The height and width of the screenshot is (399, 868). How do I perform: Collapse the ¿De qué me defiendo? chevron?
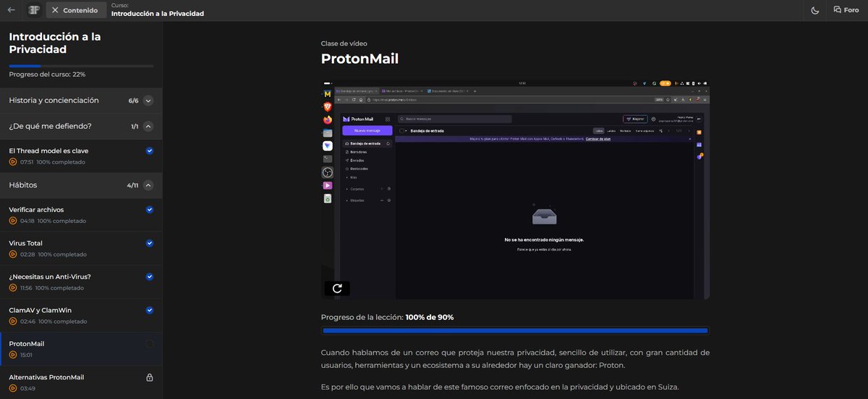[x=148, y=127]
